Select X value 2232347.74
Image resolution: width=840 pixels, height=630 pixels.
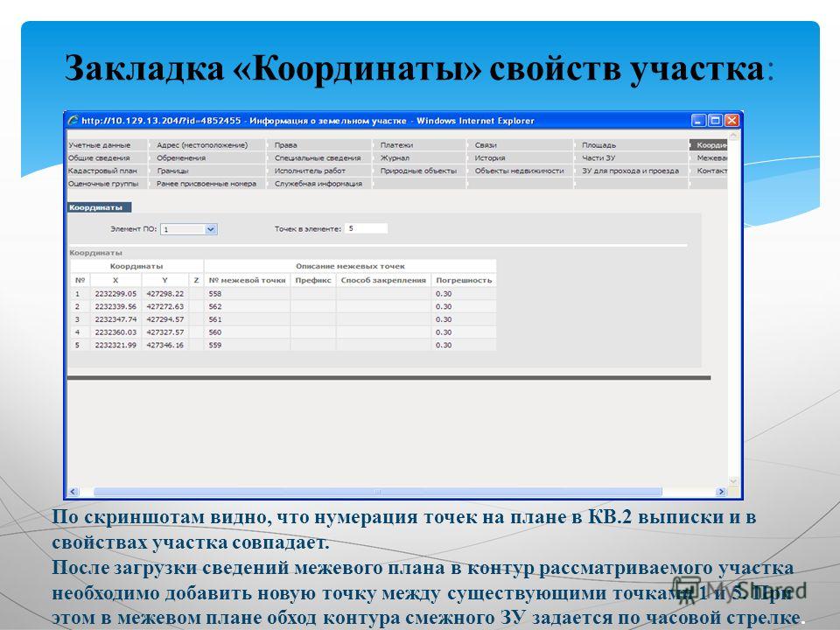tap(115, 320)
